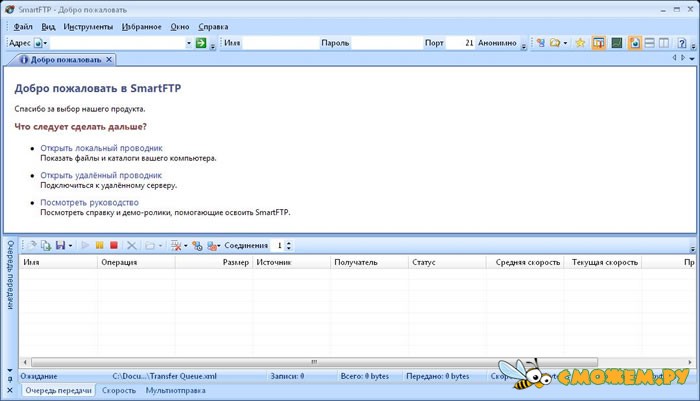Click the queue connection settings icon
The image size is (700, 401).
pos(212,245)
